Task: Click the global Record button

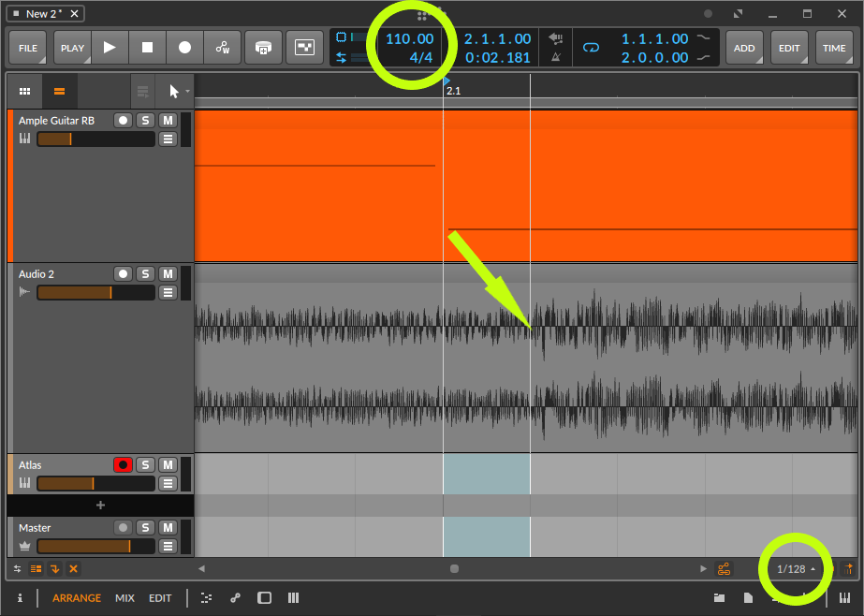Action: 184,48
